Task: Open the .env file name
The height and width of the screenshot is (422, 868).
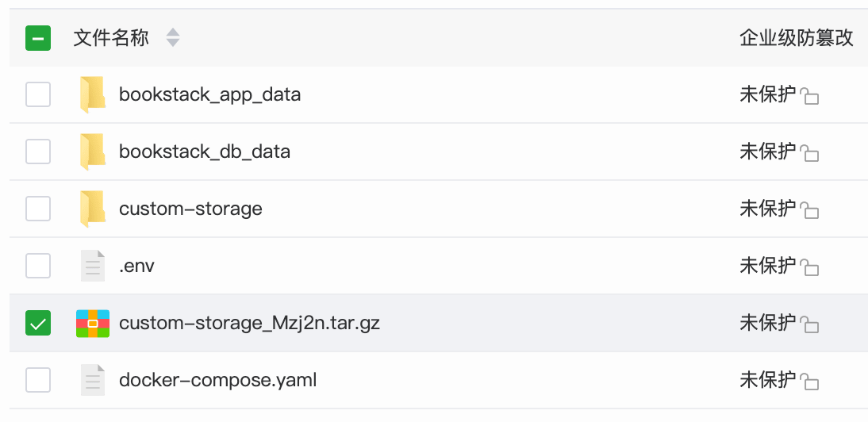Action: [136, 266]
